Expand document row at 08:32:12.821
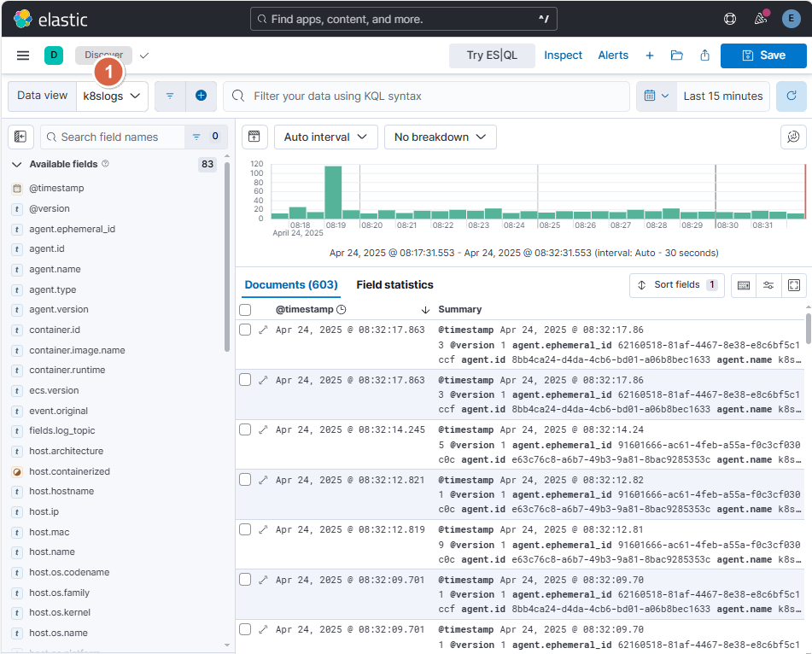The image size is (812, 654). [263, 480]
